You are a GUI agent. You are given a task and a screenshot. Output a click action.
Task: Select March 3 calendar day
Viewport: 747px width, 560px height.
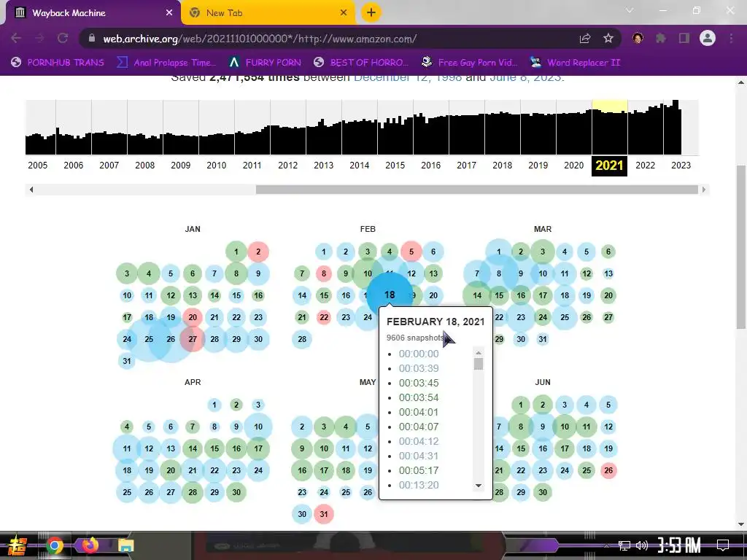tap(543, 252)
